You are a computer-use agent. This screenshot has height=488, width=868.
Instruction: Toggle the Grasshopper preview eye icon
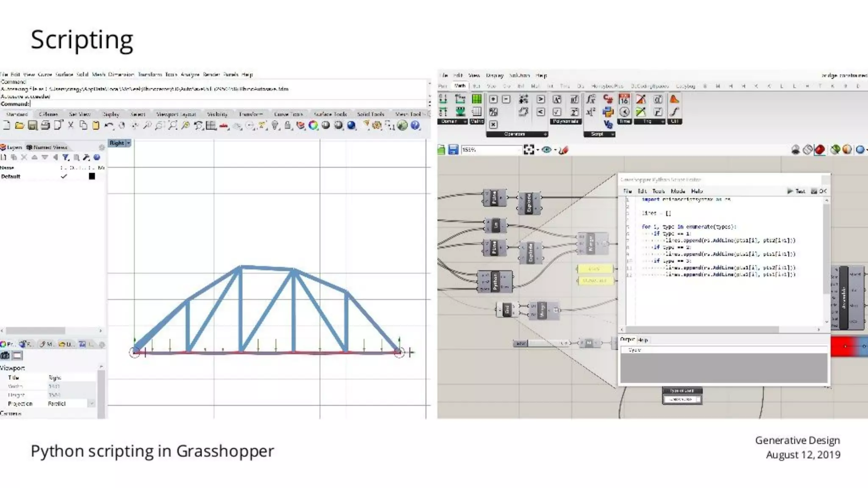546,150
